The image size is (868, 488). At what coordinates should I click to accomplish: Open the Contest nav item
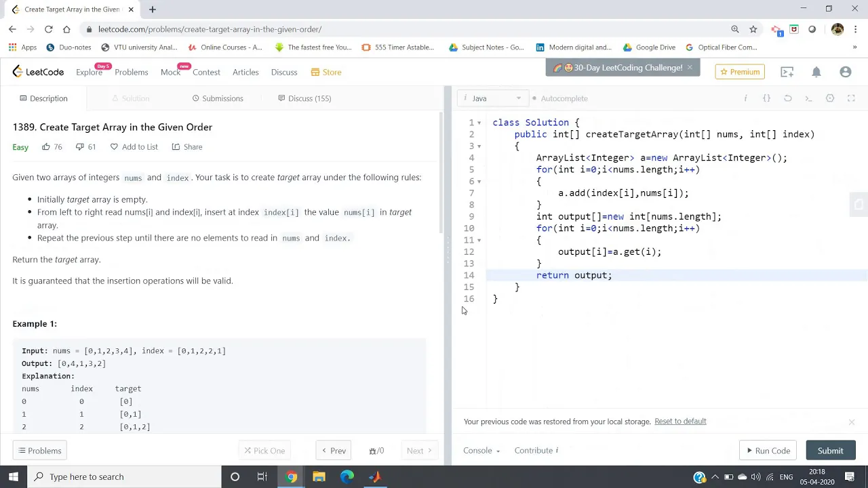[206, 72]
